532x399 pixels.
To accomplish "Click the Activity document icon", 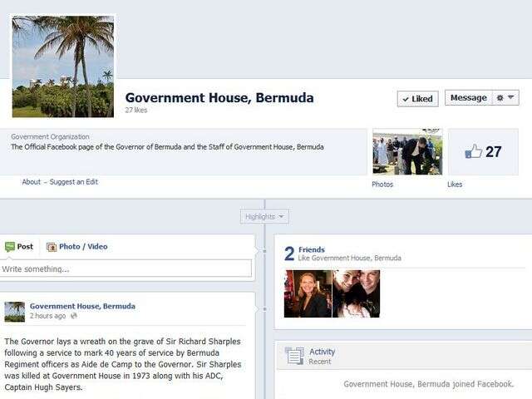I will tap(294, 356).
